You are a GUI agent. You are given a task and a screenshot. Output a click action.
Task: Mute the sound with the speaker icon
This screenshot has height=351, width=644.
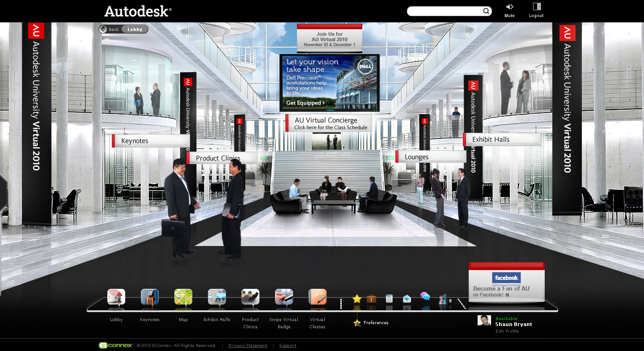(x=509, y=7)
